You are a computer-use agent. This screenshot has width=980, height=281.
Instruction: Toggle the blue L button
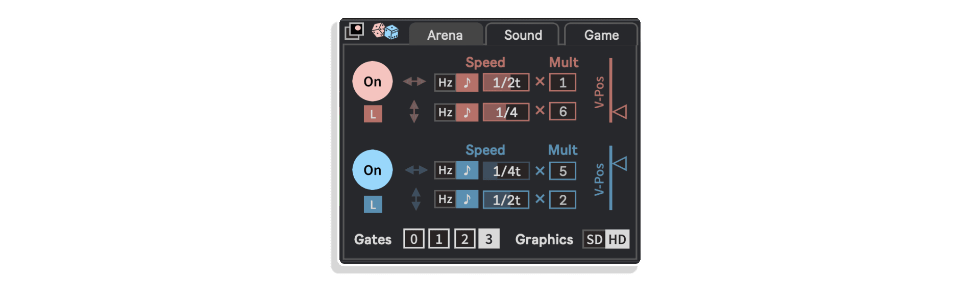pos(373,205)
